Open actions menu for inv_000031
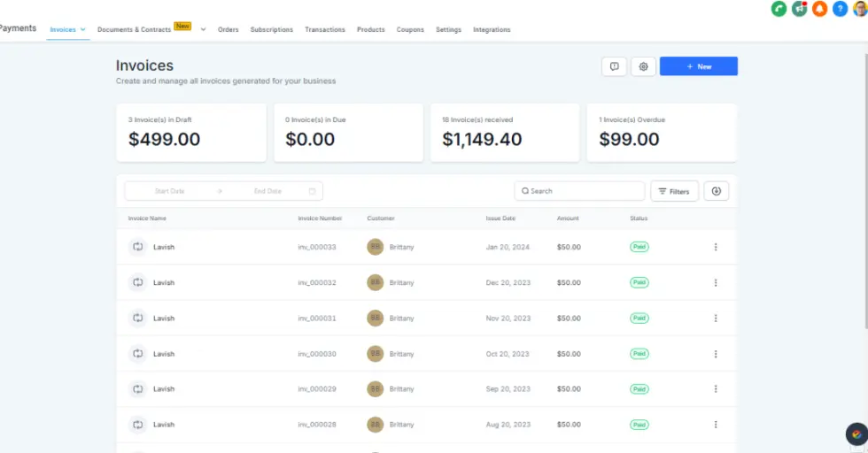This screenshot has width=868, height=453. pos(716,318)
